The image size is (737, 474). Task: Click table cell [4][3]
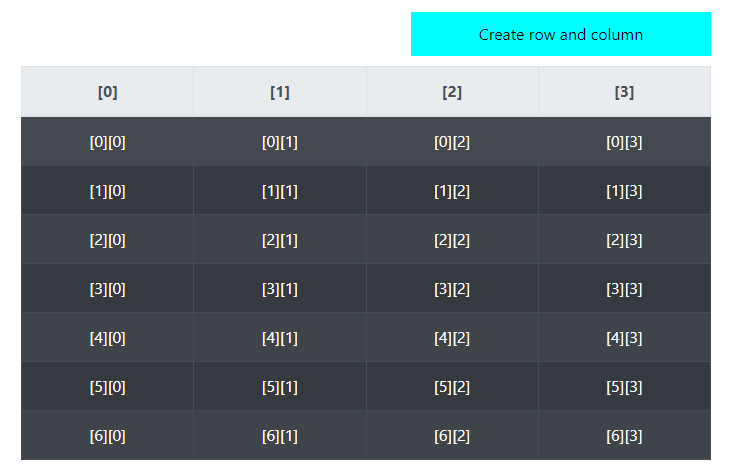[x=625, y=337]
